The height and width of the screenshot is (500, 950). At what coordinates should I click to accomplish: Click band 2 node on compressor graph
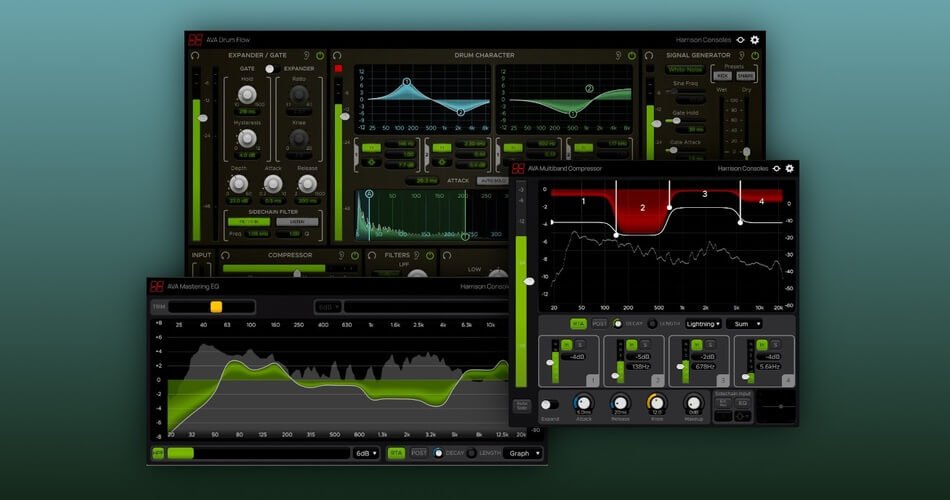tap(617, 235)
